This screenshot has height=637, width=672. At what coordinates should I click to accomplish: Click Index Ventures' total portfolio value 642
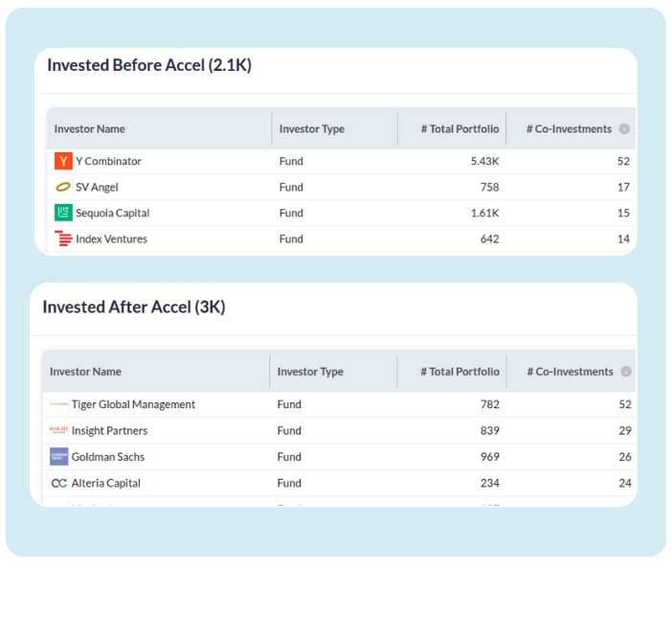489,239
